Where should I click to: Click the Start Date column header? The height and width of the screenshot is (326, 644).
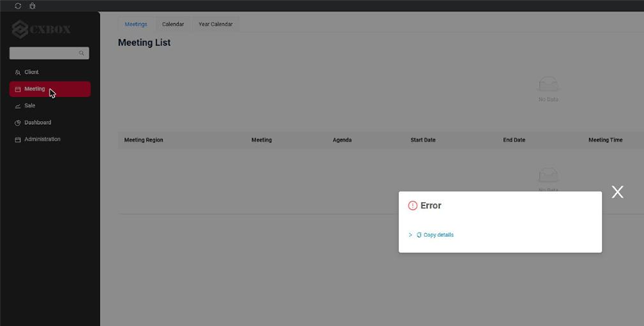click(x=423, y=140)
